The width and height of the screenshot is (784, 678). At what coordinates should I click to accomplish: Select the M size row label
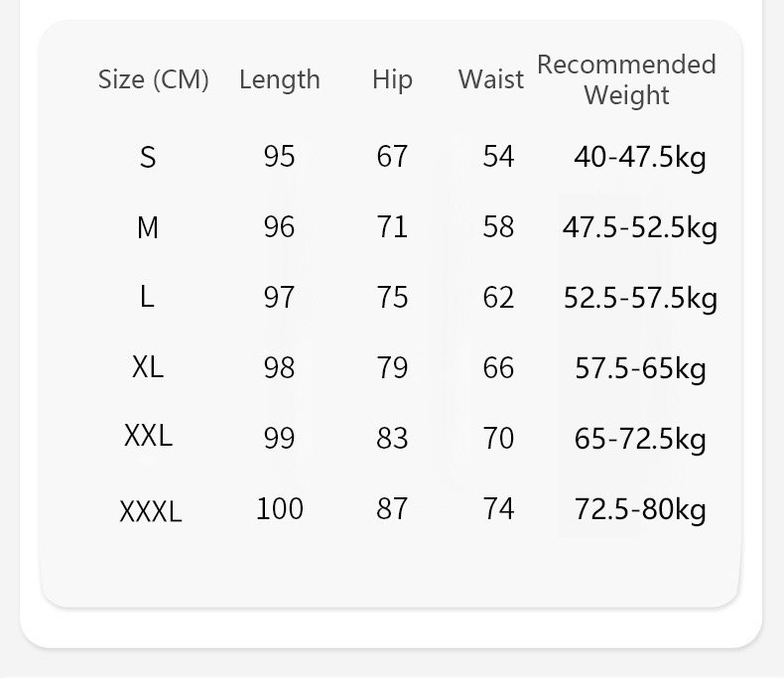(x=148, y=228)
